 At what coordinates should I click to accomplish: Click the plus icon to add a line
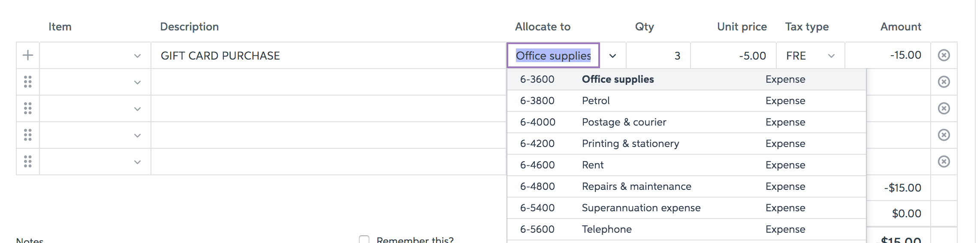[28, 55]
